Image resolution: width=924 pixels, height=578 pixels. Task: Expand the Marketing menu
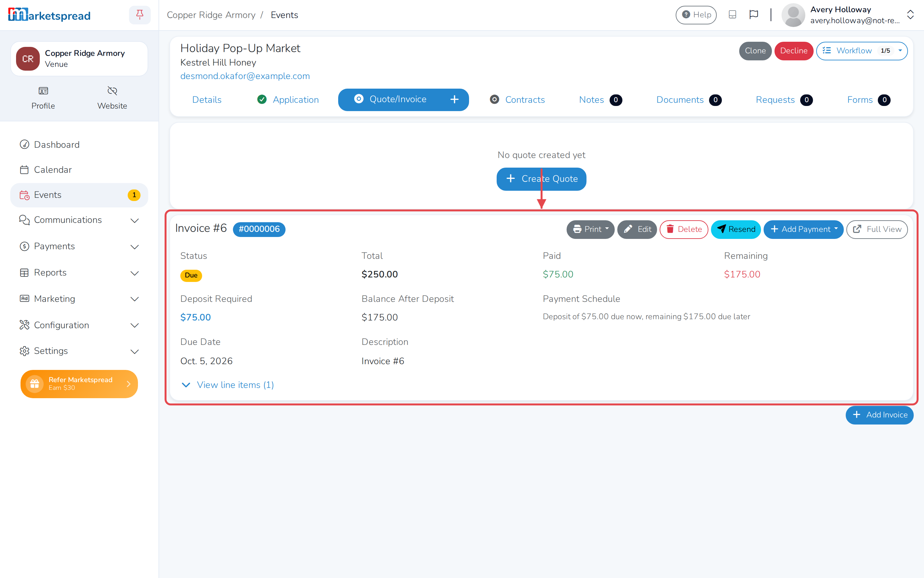click(79, 299)
